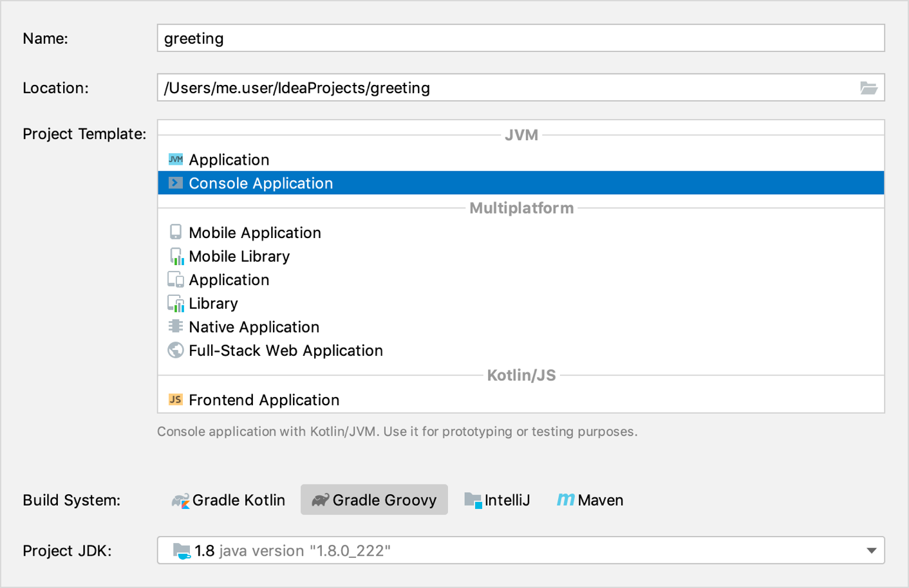909x588 pixels.
Task: Click the Name field containing greeting
Action: pos(521,38)
